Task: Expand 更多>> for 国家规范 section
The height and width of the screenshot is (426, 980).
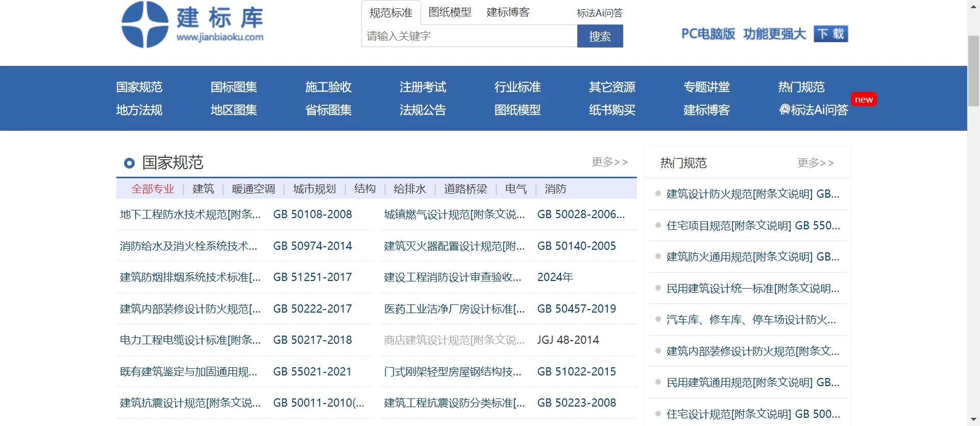Action: (609, 162)
